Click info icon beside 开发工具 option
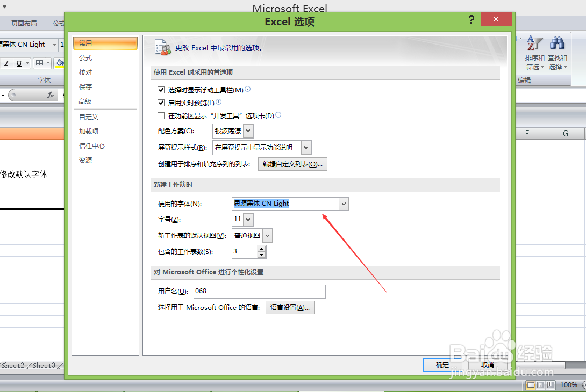Viewport: 586px width, 392px height. click(278, 114)
